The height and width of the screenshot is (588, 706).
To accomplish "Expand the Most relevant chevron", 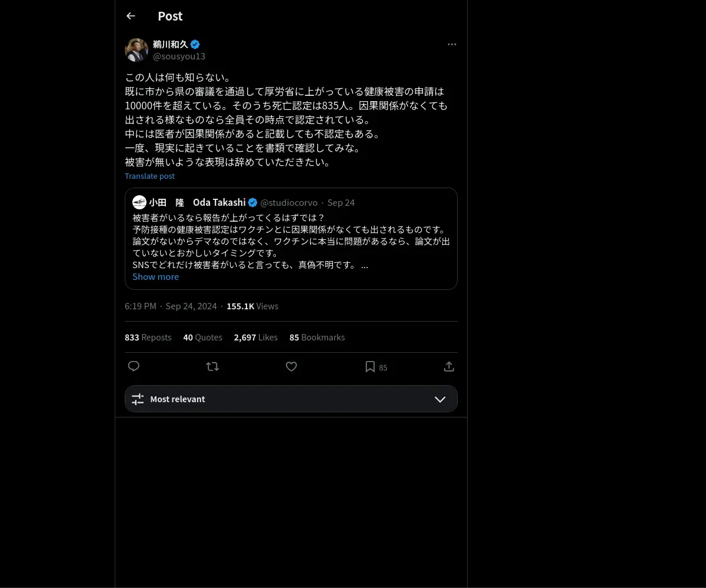I will pyautogui.click(x=440, y=399).
